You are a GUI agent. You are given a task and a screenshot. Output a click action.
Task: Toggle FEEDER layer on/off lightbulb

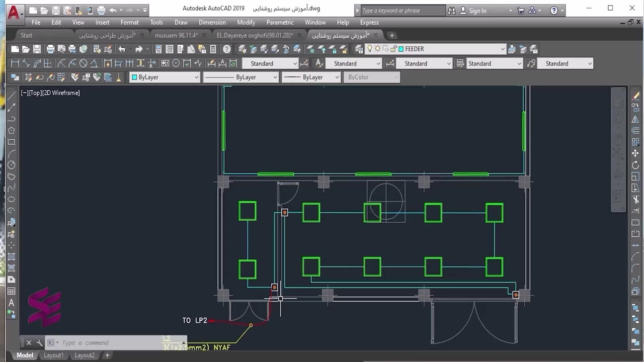370,49
